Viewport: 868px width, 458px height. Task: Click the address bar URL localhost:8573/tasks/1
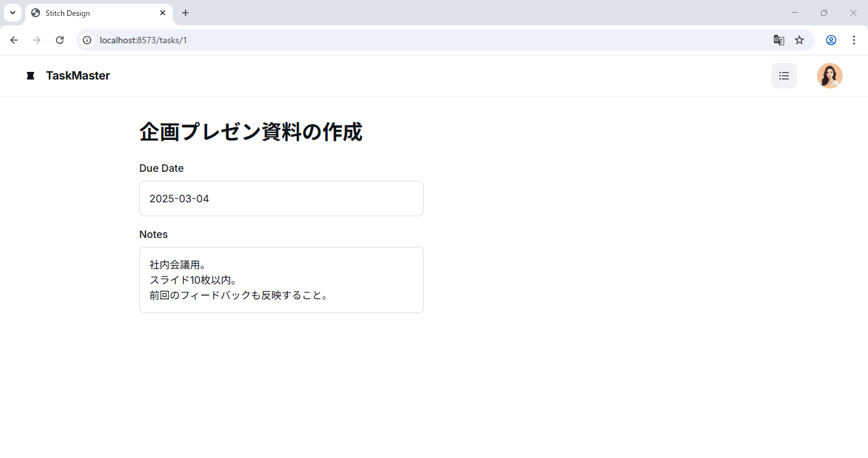click(144, 40)
